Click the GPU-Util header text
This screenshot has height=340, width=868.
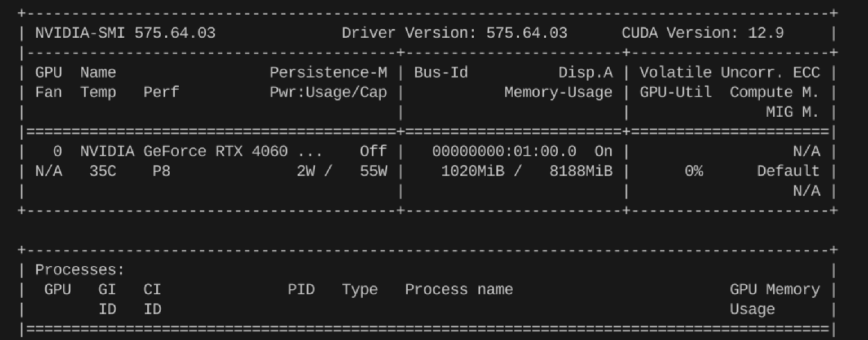click(675, 92)
